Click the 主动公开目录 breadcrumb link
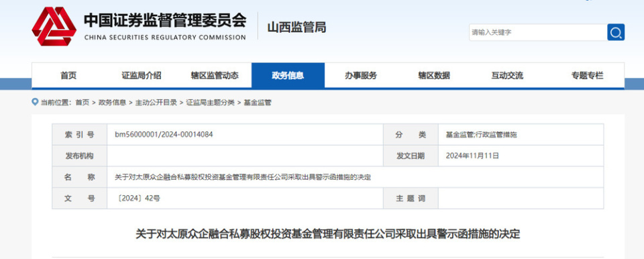 [156, 103]
